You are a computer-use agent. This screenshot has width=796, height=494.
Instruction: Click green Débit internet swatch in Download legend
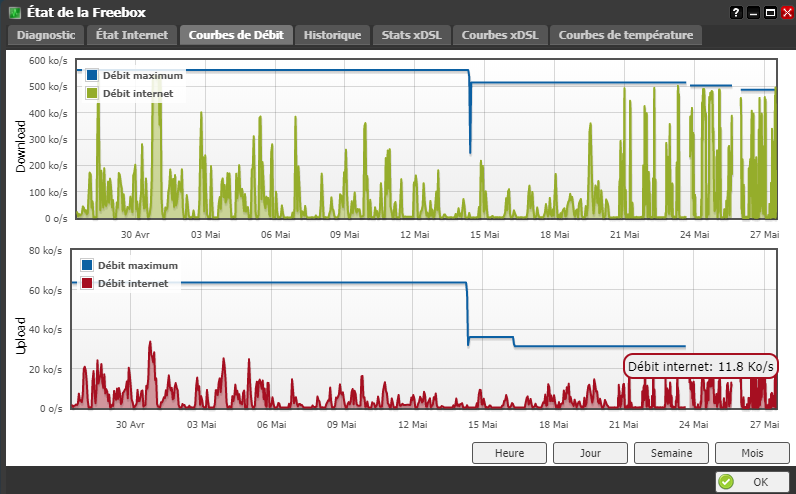click(92, 93)
